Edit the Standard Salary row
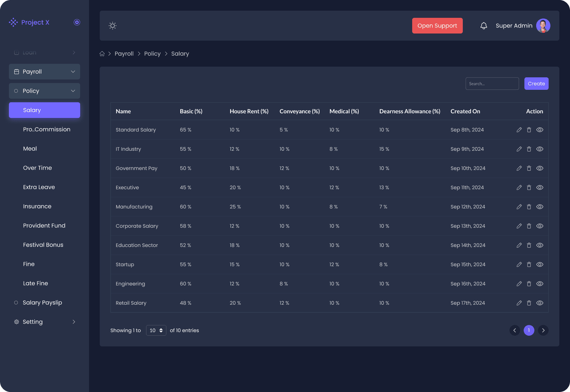 (x=519, y=130)
